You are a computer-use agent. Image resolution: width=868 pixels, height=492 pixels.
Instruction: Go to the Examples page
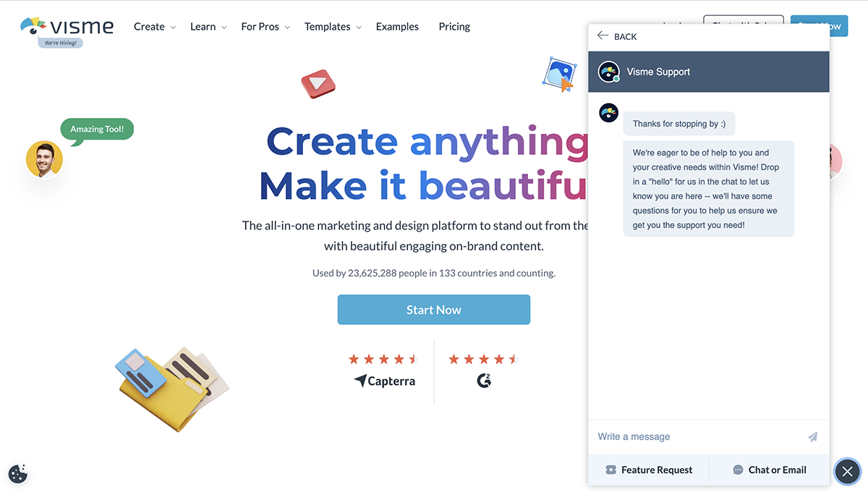pyautogui.click(x=397, y=27)
